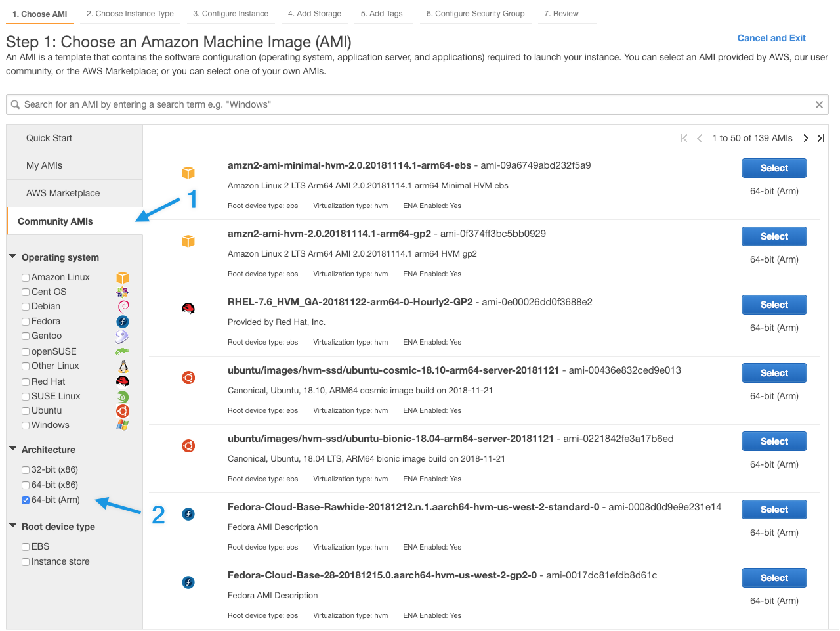The width and height of the screenshot is (840, 631).
Task: Check the Gentoo filter checkbox
Action: [26, 336]
